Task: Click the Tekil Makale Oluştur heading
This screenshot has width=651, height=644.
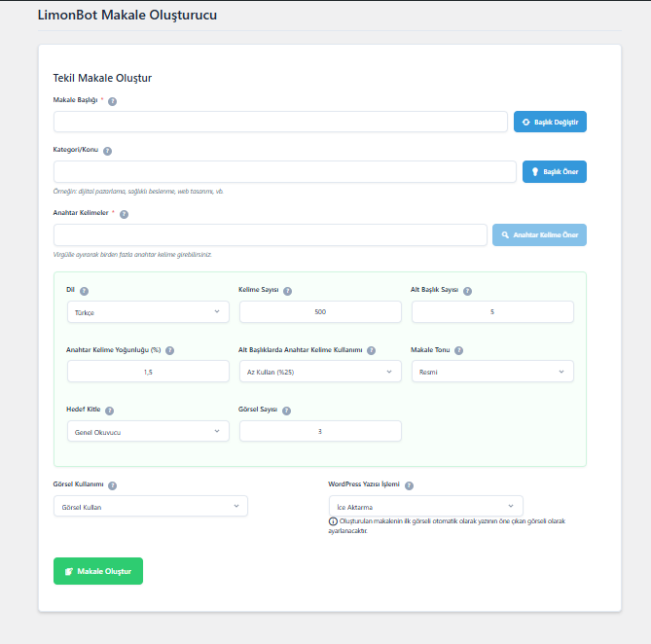Action: tap(102, 78)
